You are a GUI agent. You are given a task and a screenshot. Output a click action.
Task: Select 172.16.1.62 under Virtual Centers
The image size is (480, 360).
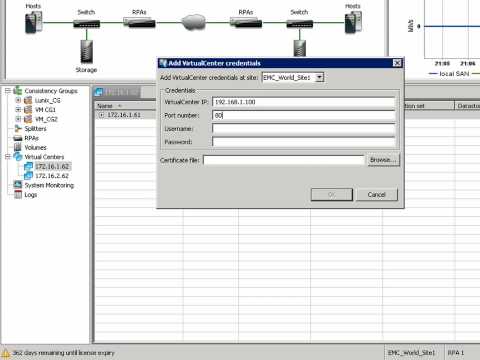point(52,166)
